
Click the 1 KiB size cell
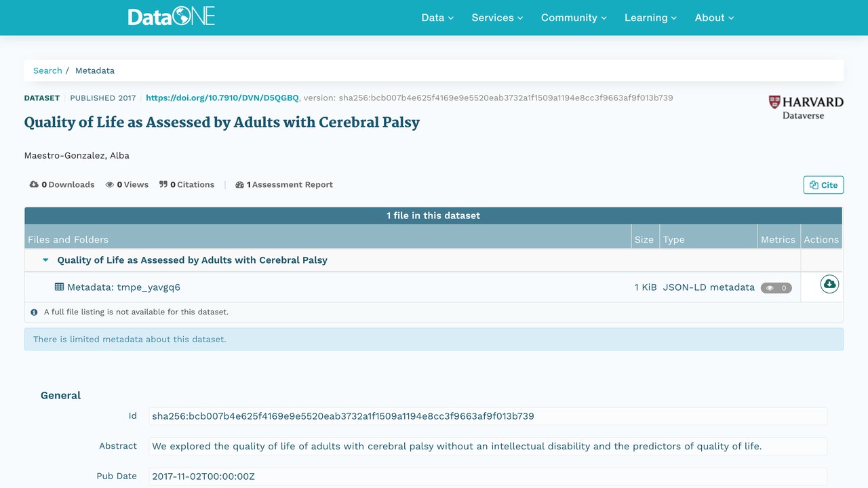(x=646, y=287)
